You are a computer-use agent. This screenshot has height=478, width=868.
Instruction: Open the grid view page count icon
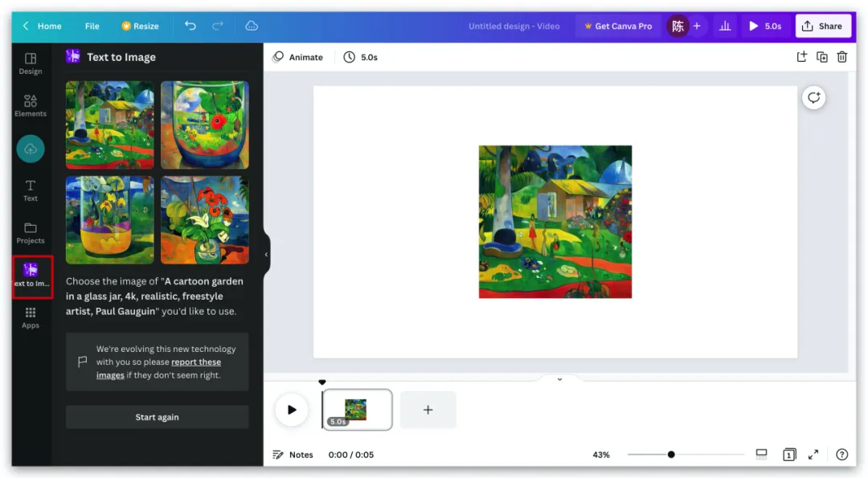point(789,455)
